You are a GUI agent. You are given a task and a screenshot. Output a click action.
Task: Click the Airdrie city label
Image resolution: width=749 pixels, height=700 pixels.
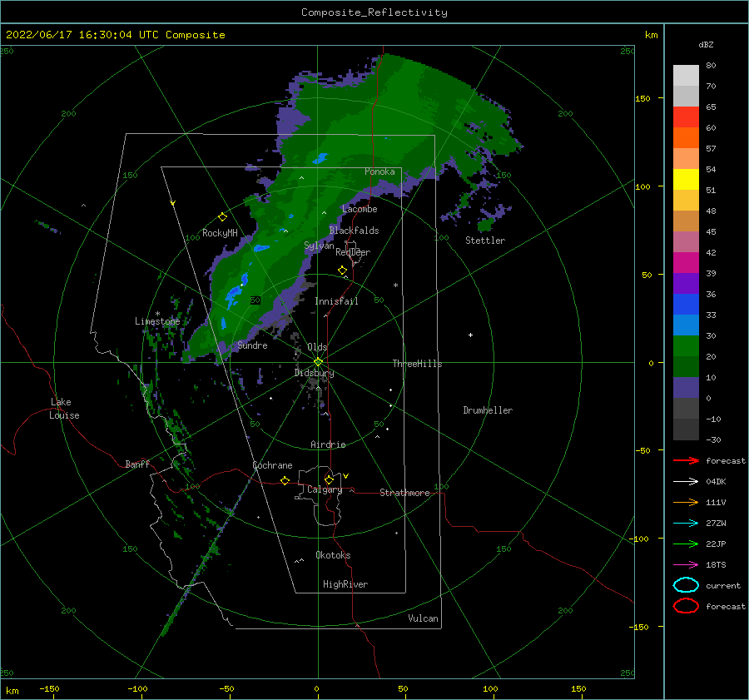click(x=328, y=444)
